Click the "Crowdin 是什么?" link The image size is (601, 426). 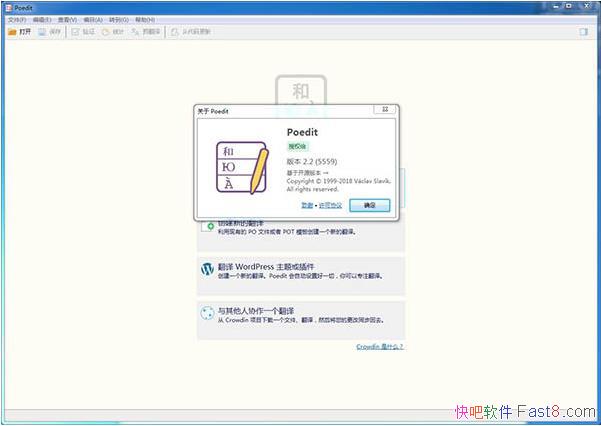coord(379,347)
